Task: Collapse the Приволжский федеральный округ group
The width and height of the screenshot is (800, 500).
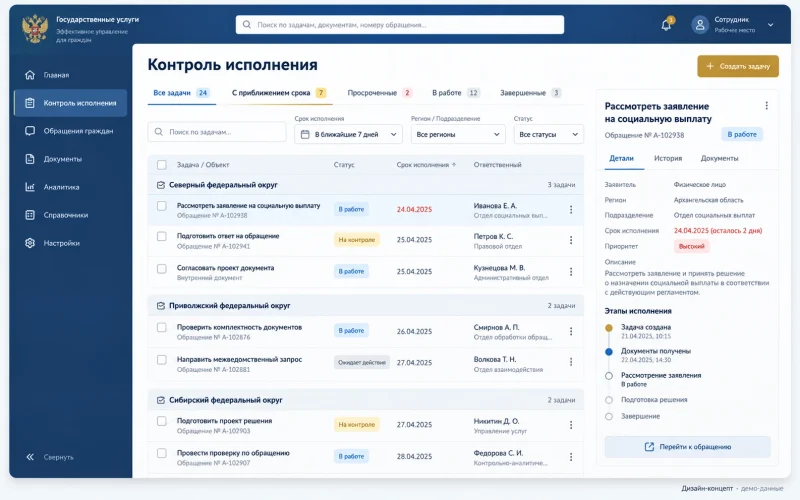Action: click(161, 306)
